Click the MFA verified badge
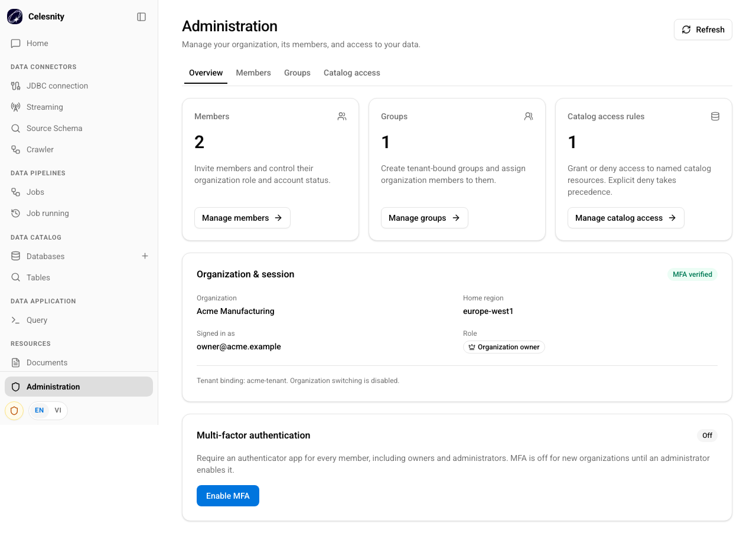The image size is (756, 540). coord(692,274)
